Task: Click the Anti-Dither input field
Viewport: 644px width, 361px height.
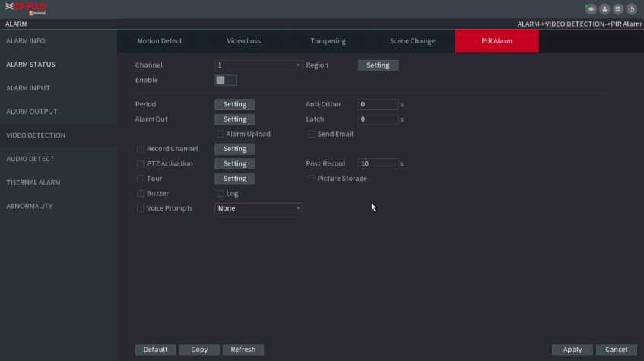Action: coord(378,104)
